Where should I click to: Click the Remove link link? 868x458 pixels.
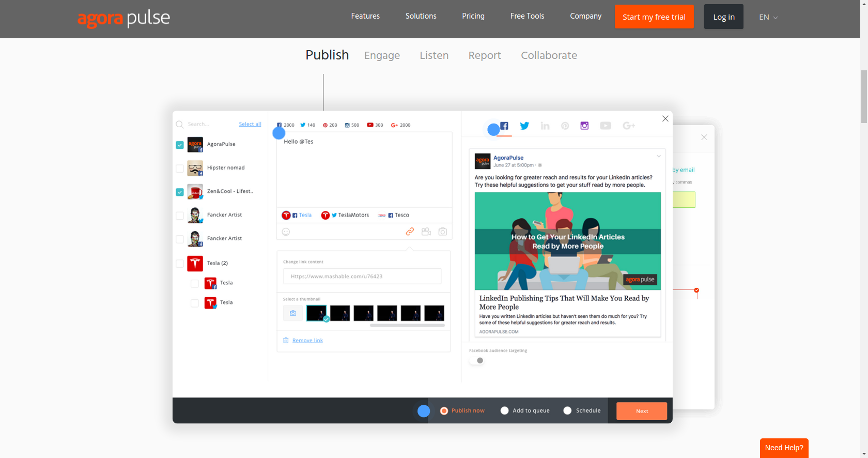(x=307, y=340)
